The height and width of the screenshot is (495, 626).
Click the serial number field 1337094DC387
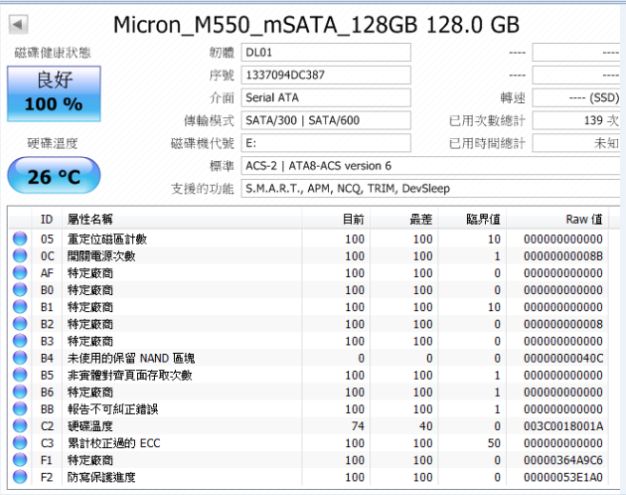coord(325,75)
